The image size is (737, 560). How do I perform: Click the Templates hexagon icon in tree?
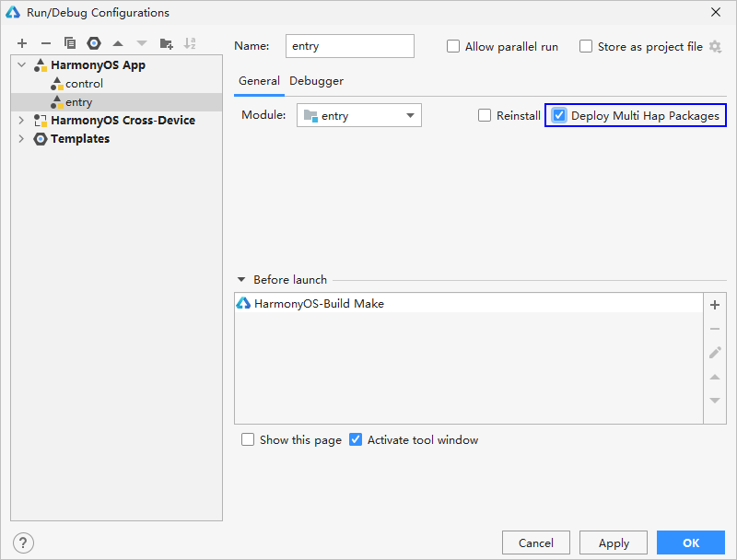click(41, 139)
